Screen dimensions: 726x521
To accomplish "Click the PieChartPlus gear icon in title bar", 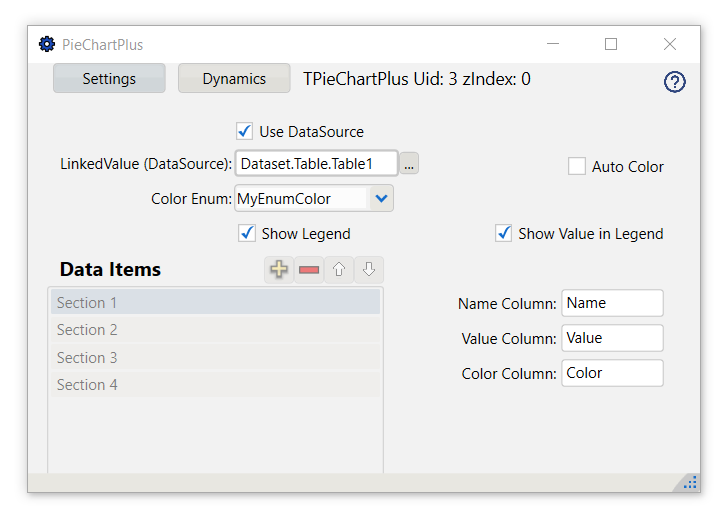I will click(x=46, y=44).
